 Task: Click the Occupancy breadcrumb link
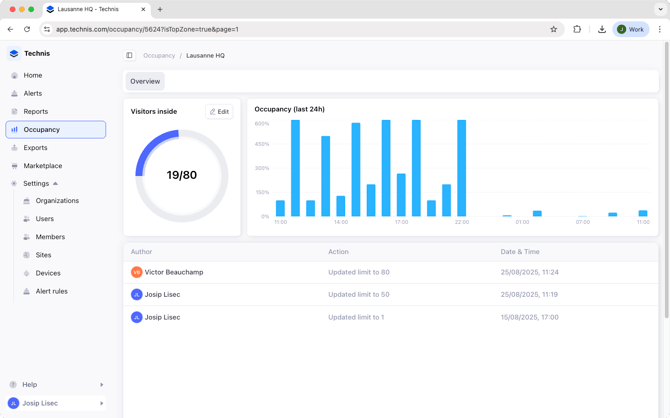tap(159, 56)
